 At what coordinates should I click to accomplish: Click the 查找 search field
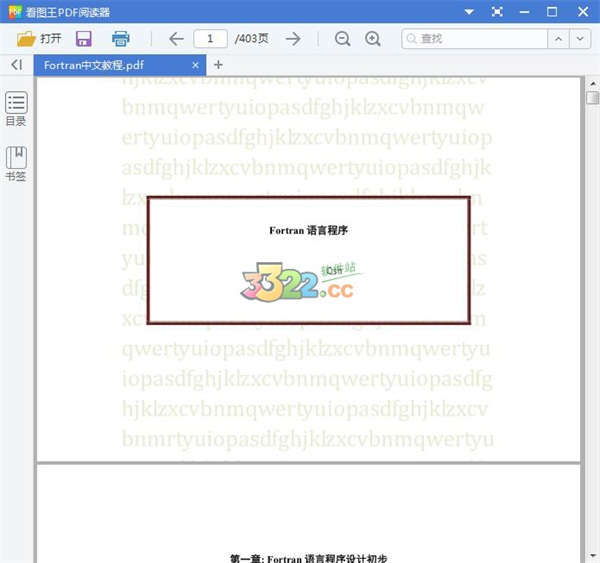474,39
